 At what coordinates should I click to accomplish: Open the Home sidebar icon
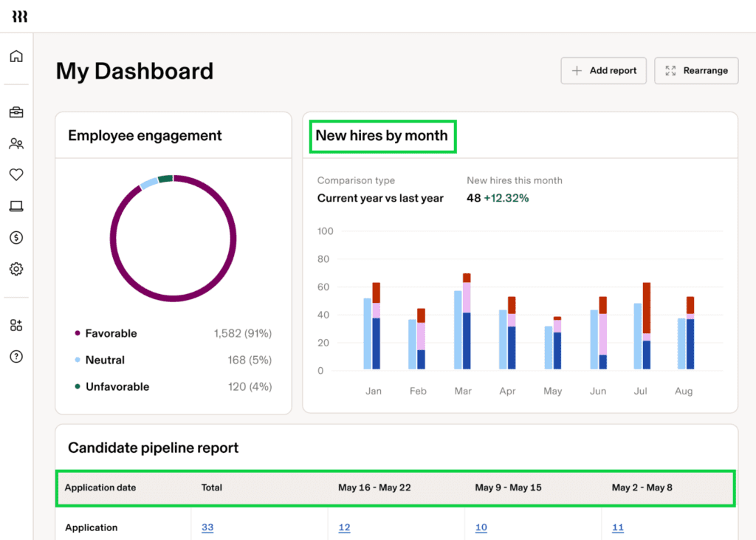(16, 56)
